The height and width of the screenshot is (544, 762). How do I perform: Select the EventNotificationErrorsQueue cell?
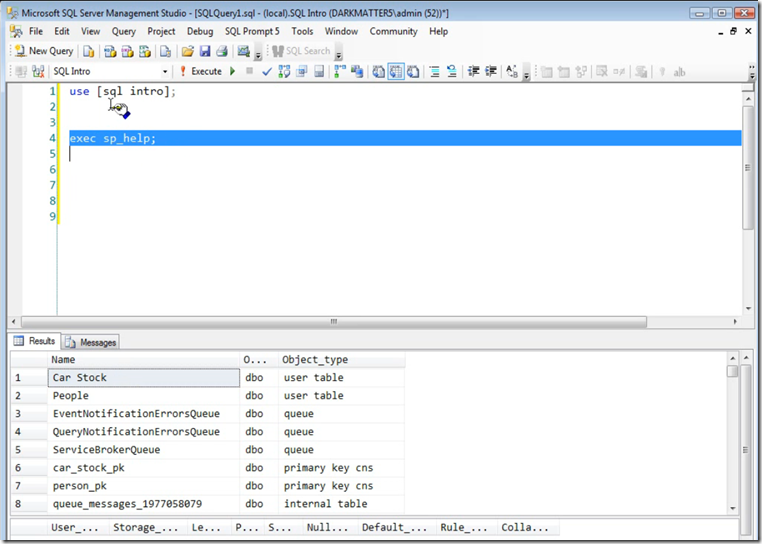tap(144, 414)
